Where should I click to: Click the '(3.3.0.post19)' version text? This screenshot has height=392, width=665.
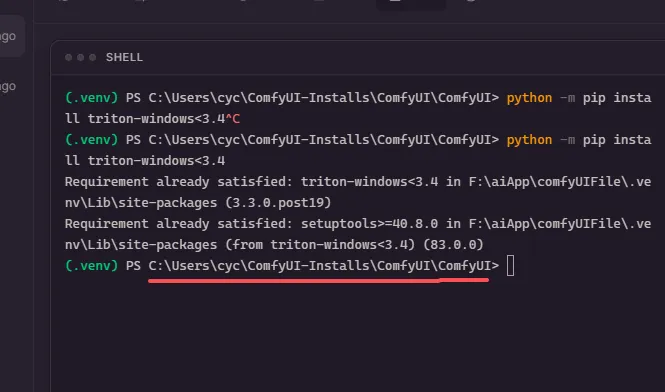pyautogui.click(x=278, y=203)
